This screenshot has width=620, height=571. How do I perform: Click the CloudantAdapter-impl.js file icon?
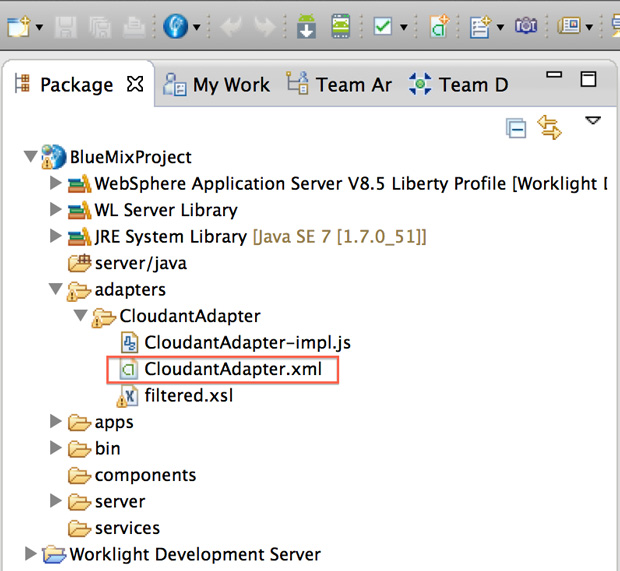[129, 343]
